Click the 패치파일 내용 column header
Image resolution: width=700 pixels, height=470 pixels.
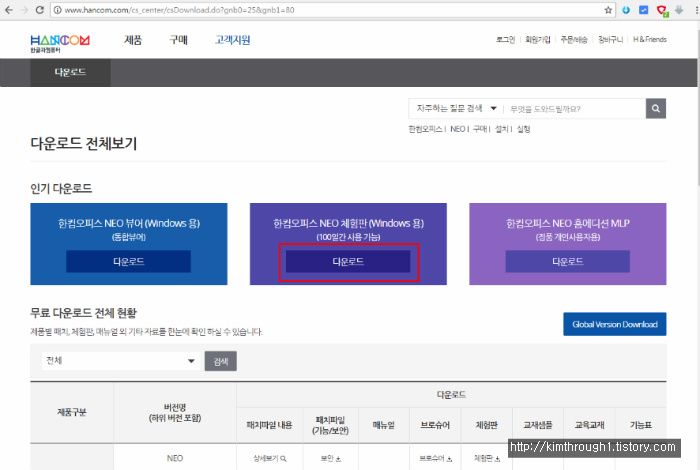coord(269,425)
